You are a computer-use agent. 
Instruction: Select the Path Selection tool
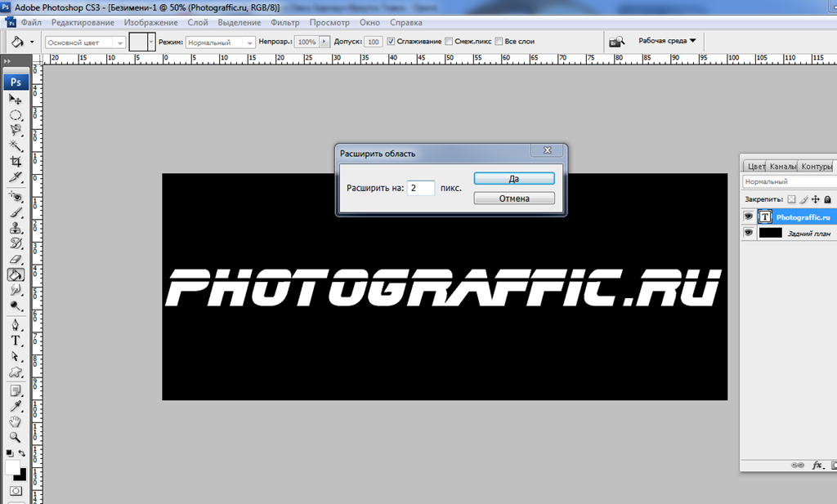click(x=16, y=356)
